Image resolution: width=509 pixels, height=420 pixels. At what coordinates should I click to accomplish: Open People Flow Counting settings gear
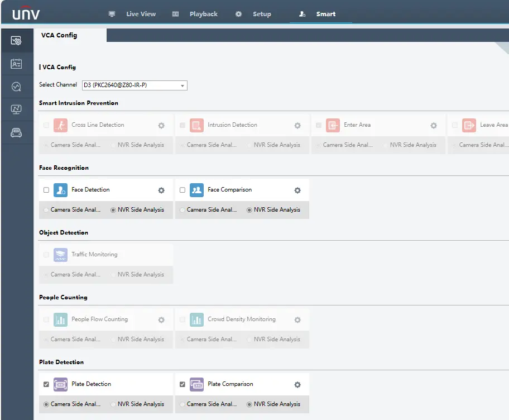[161, 320]
